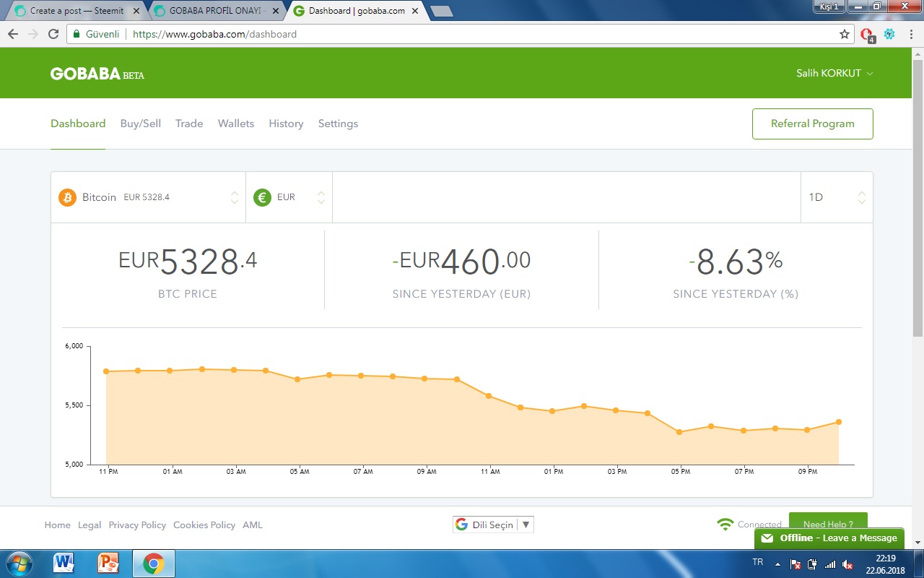Screen dimensions: 924x578
Task: Click the Need Help ? button
Action: [828, 523]
